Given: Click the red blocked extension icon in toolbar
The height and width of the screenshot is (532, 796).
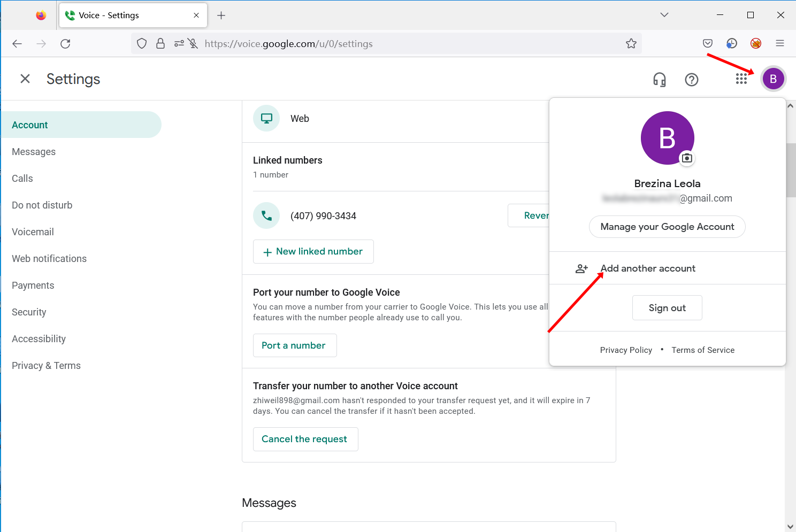Looking at the screenshot, I should coord(756,44).
